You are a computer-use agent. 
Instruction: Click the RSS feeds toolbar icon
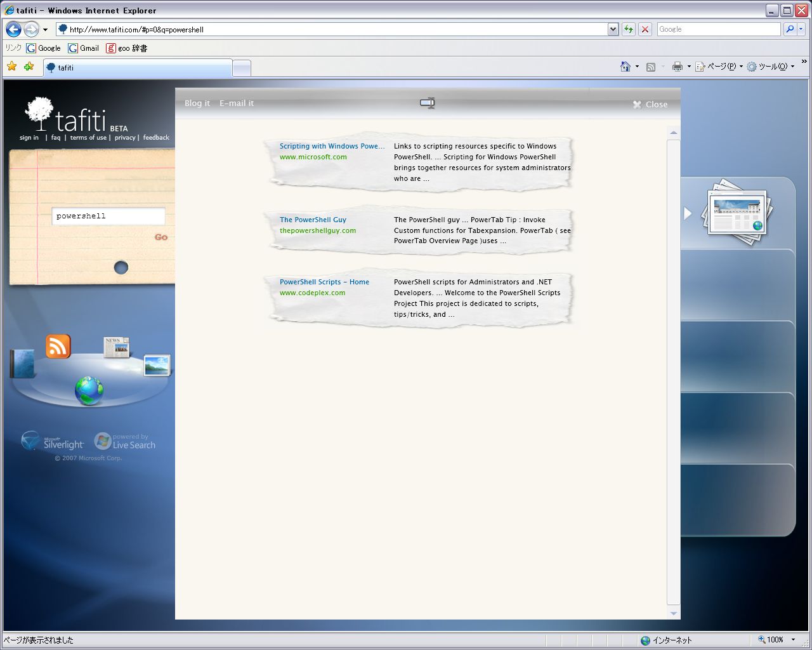[651, 67]
